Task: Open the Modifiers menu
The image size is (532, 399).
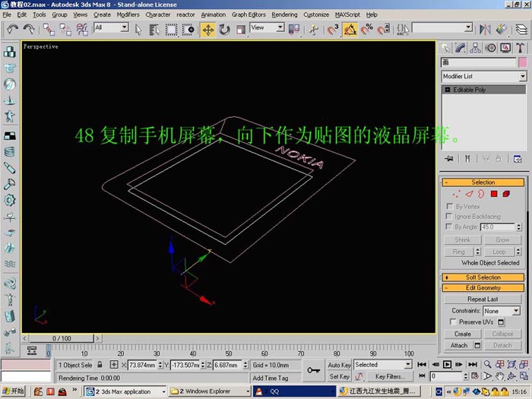Action: (128, 14)
